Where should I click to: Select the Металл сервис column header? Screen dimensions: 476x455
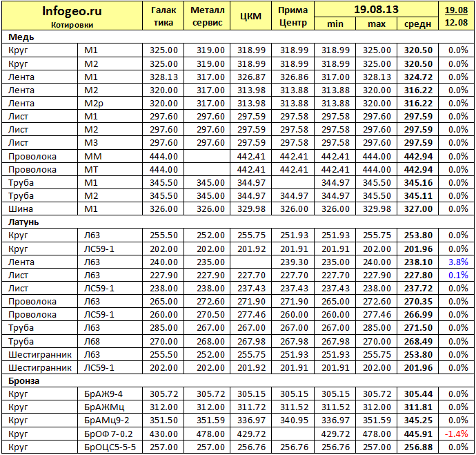pos(208,16)
